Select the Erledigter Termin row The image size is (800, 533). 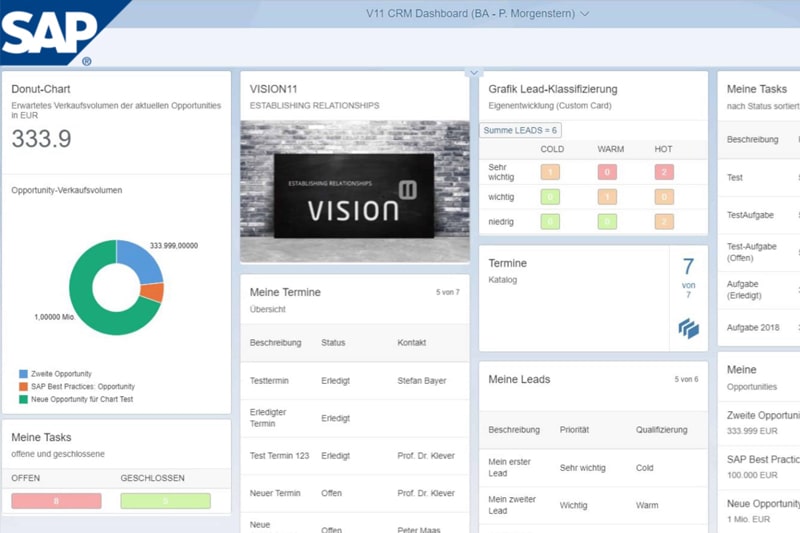point(355,418)
